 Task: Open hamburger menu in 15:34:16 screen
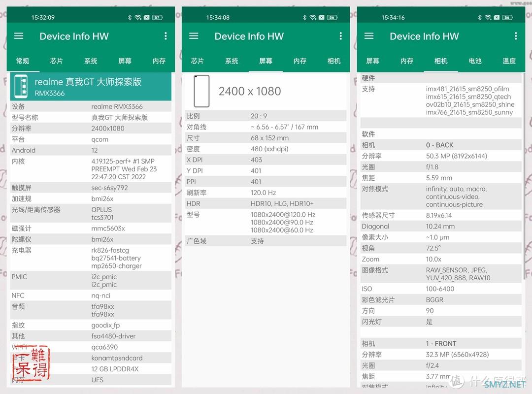[369, 36]
